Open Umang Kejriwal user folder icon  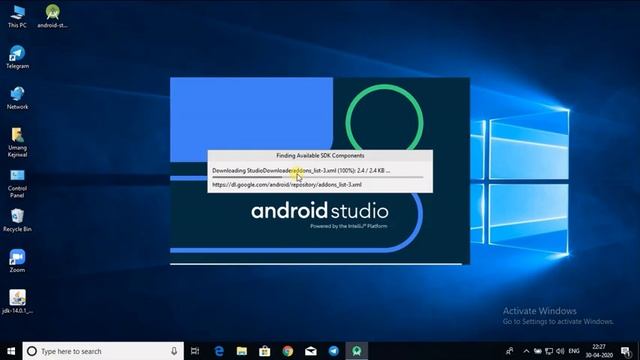(17, 142)
